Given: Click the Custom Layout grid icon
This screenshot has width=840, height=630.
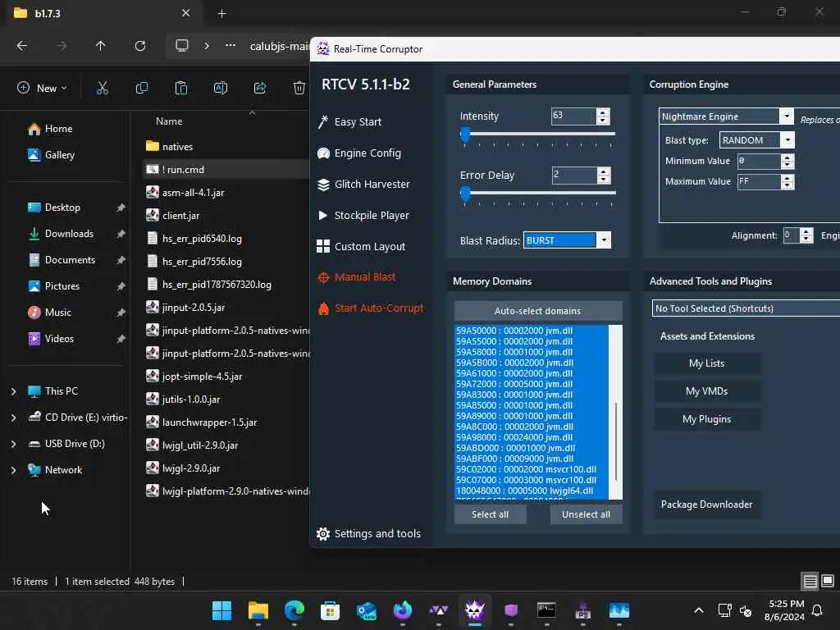Looking at the screenshot, I should coord(323,246).
